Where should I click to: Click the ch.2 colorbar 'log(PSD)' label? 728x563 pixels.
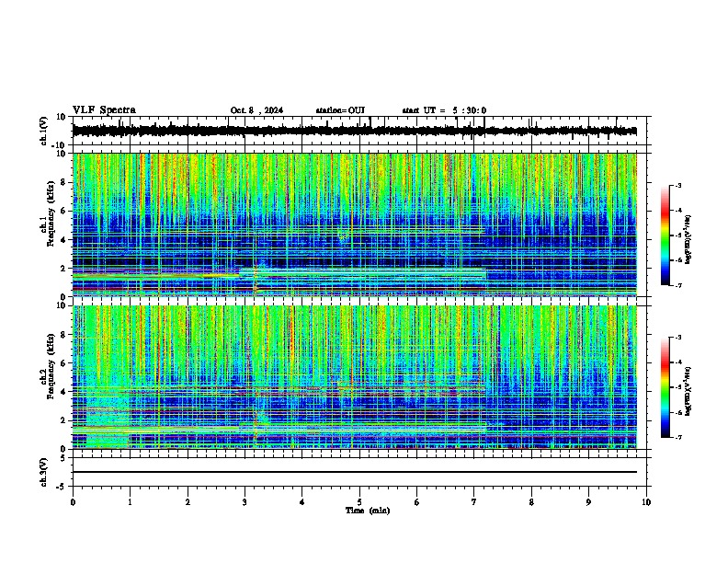(x=688, y=391)
